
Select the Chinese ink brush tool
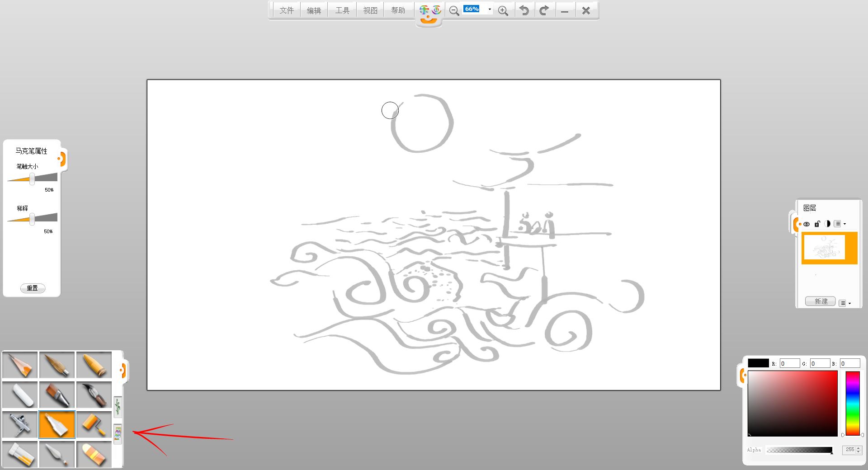[x=94, y=395]
